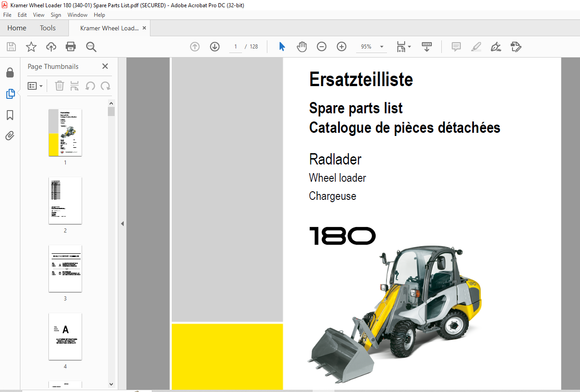Screen dimensions: 580x392
Task: Close the Kramer Wheel Load... document tab
Action: [x=145, y=28]
